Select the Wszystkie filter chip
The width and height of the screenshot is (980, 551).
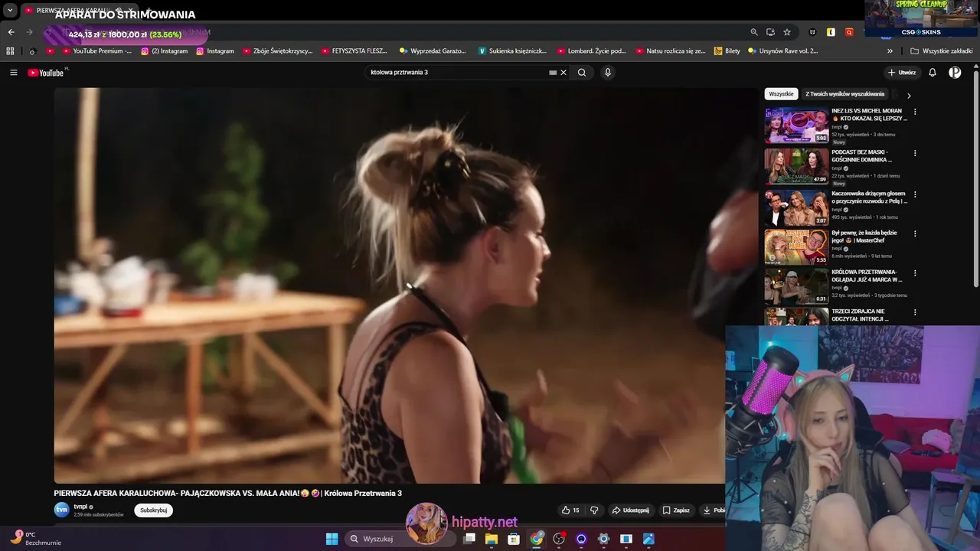[x=781, y=94]
